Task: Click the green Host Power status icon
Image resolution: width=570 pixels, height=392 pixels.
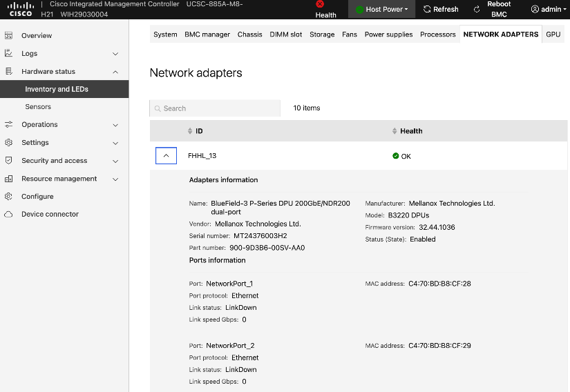Action: coord(359,10)
